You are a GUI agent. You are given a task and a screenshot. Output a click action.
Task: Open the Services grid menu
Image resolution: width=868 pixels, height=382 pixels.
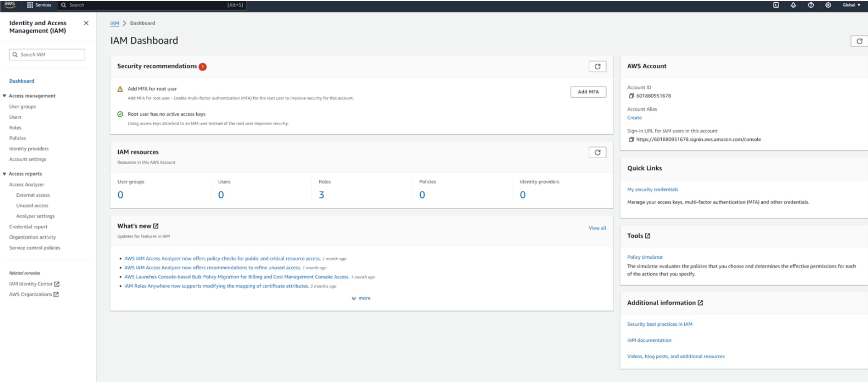point(39,5)
